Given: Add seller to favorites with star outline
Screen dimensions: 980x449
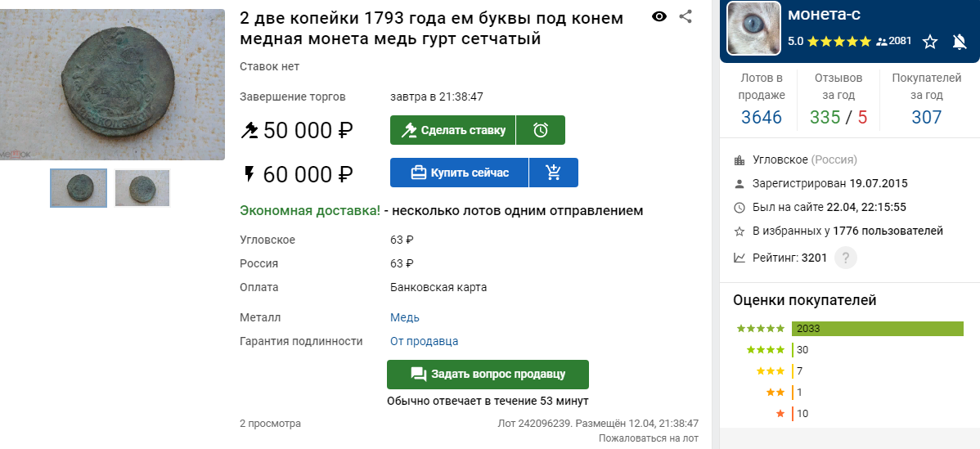Looking at the screenshot, I should click(x=930, y=42).
